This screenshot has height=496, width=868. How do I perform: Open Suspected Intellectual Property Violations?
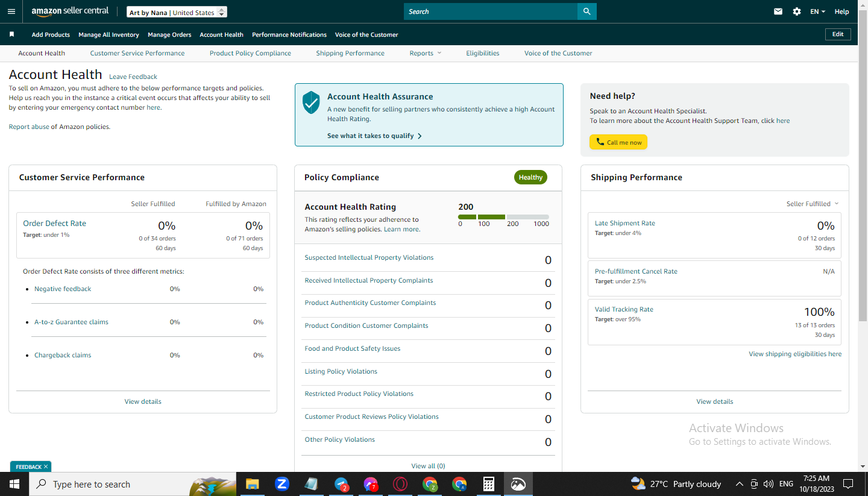point(369,257)
